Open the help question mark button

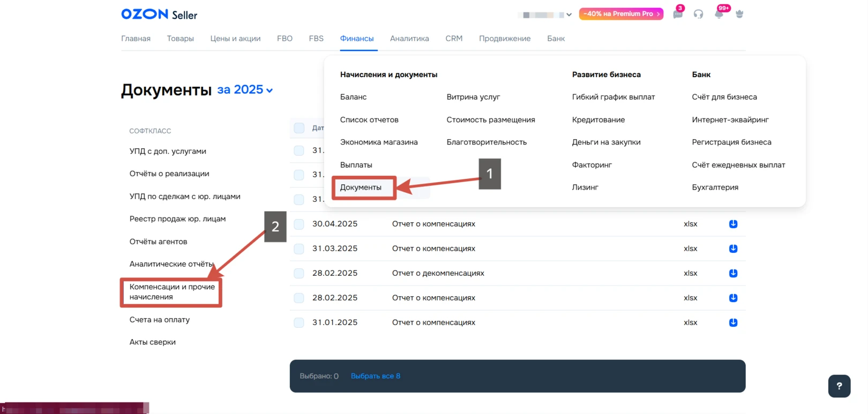[x=839, y=386]
